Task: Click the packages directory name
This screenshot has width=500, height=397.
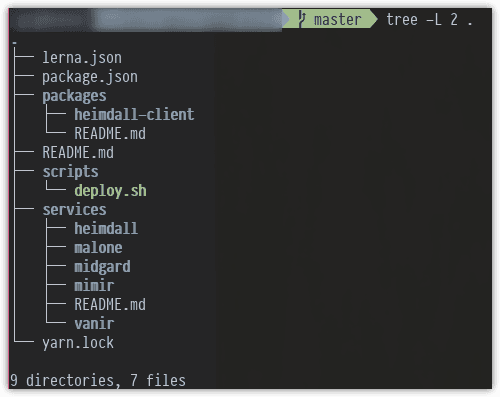Action: [74, 96]
